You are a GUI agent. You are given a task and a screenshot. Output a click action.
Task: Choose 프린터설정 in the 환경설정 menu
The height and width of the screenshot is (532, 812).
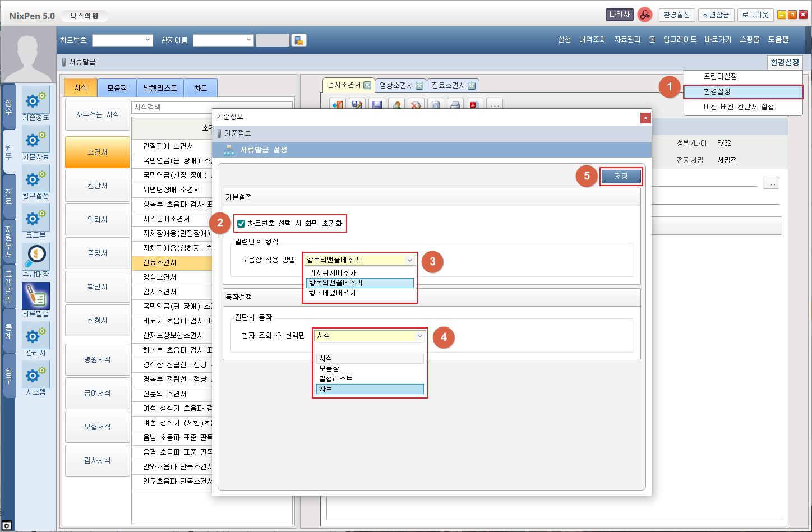[x=720, y=76]
